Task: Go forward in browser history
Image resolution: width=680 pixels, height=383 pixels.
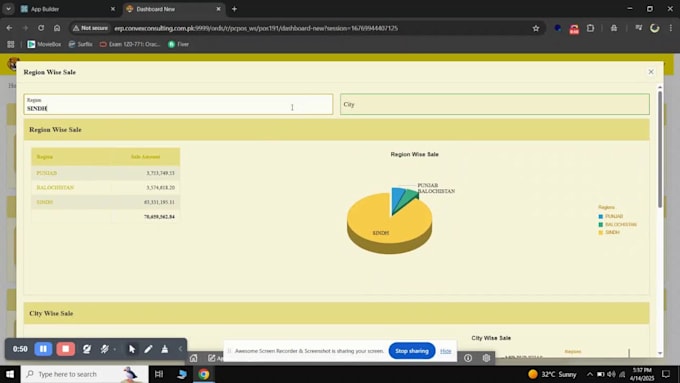Action: (25, 28)
